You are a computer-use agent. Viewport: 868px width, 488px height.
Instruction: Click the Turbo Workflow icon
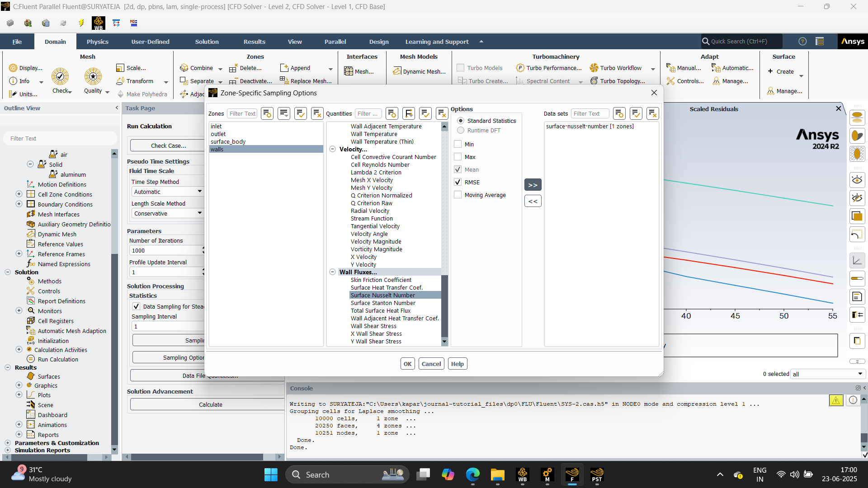pos(594,68)
